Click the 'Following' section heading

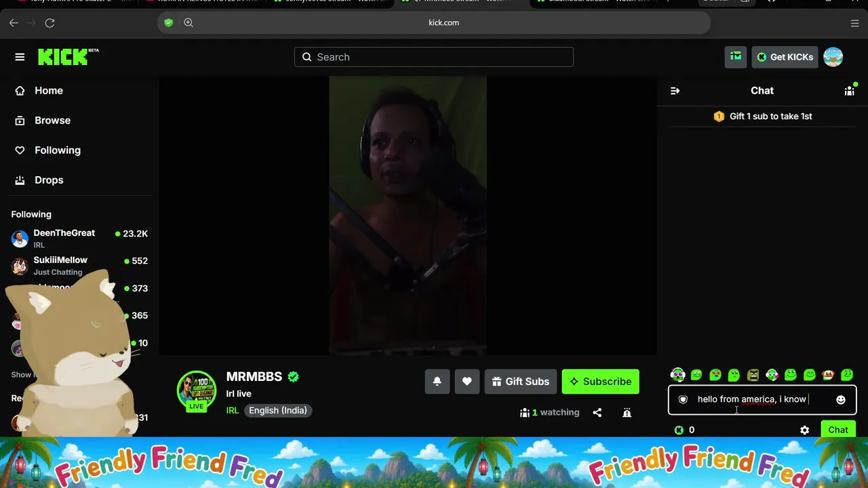[x=31, y=214]
